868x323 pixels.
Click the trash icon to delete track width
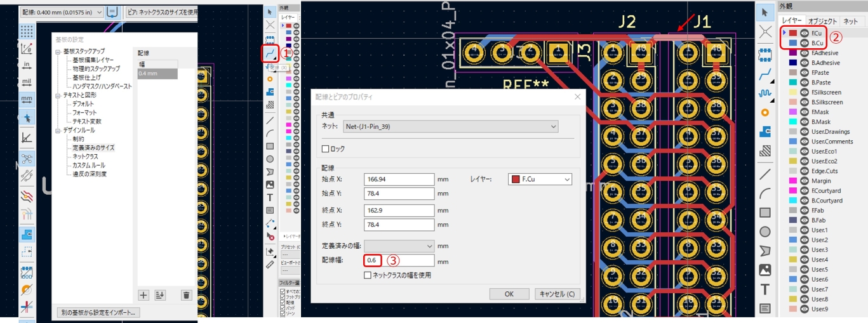tap(186, 294)
